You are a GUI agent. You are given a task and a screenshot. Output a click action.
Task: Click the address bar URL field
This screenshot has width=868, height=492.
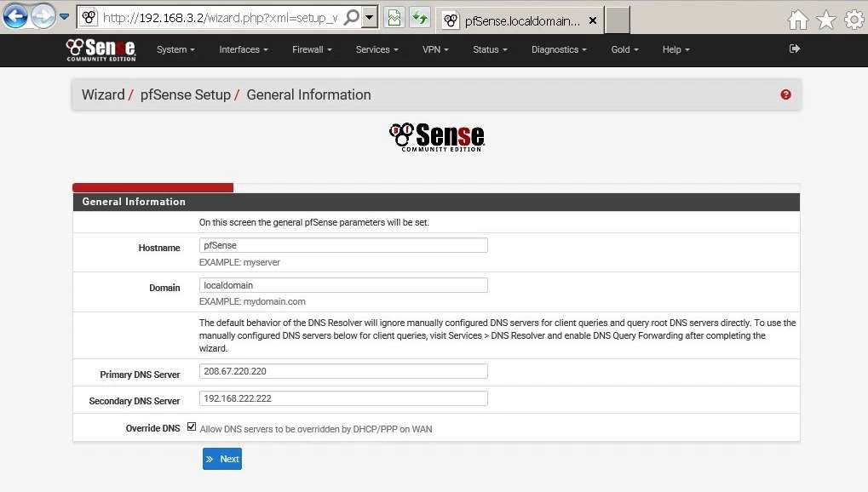[x=220, y=18]
